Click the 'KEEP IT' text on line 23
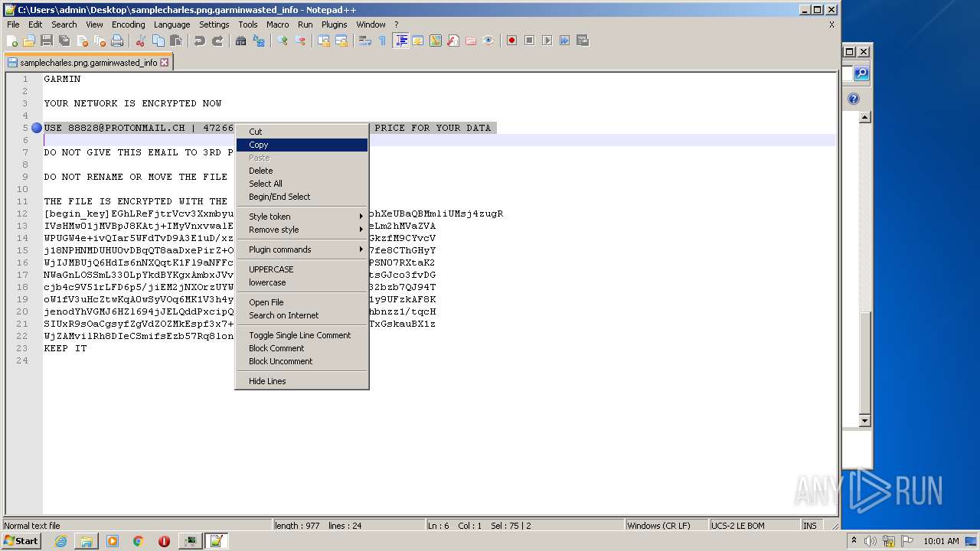 [65, 348]
